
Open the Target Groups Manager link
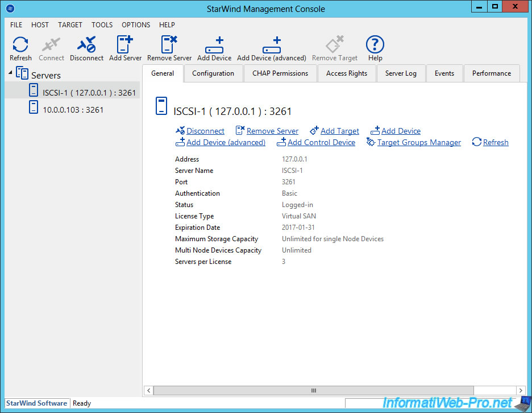tap(419, 142)
